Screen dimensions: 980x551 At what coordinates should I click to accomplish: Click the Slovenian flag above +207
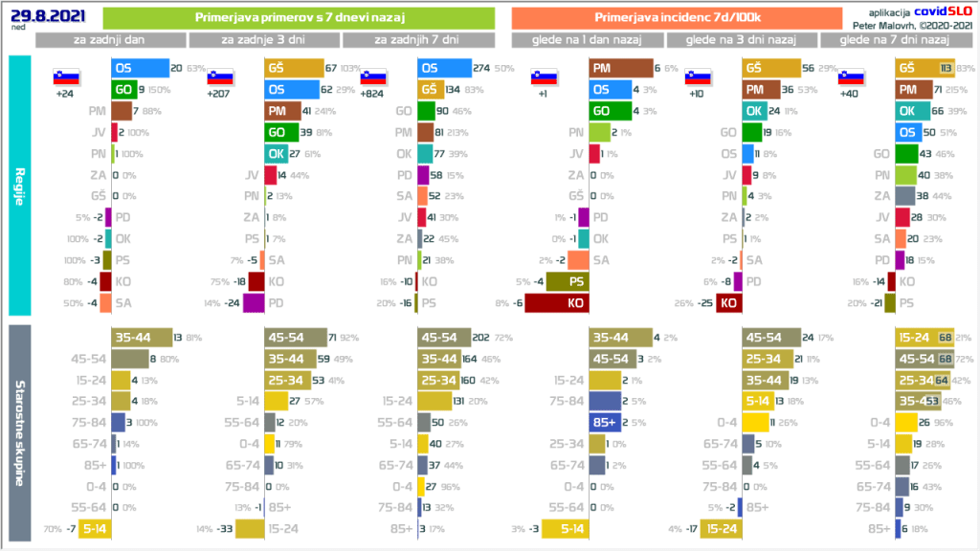click(220, 77)
